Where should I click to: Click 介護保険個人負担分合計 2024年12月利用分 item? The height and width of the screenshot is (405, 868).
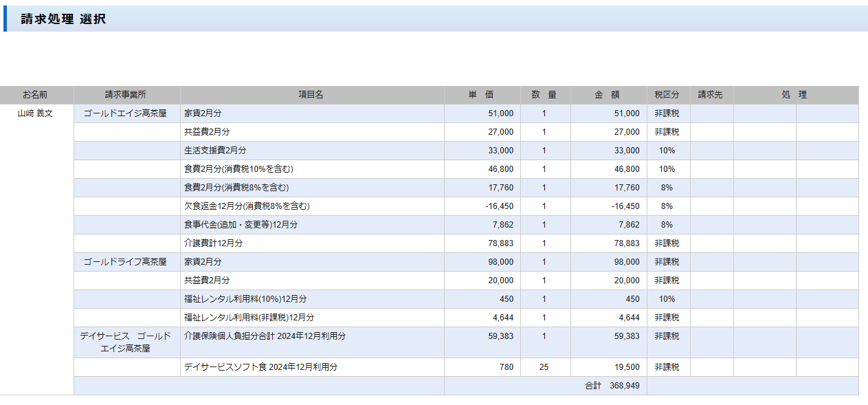(x=265, y=336)
